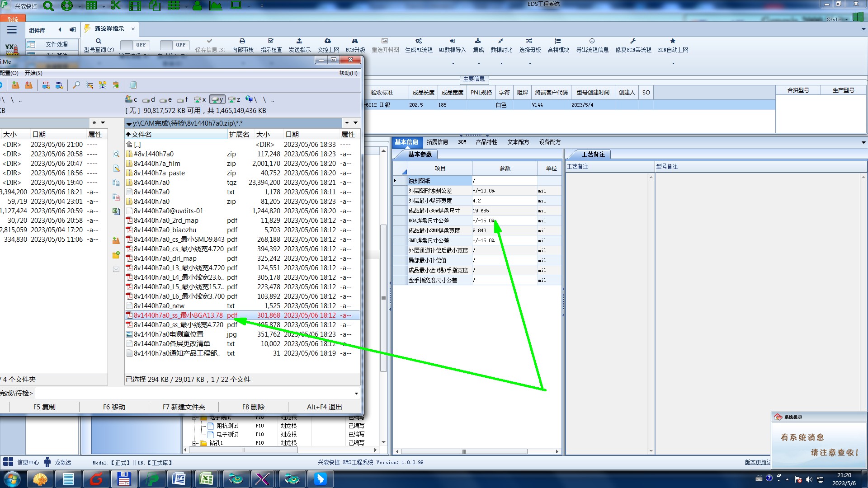Screen dimensions: 868x488
Task: Select file 8v1440h7a0_biaozhu pdf
Action: (x=242, y=230)
